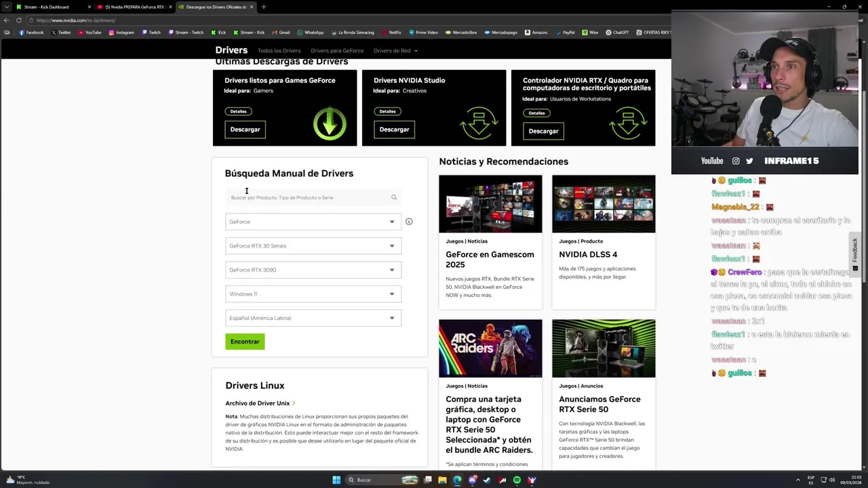Open the Facebook bookmark
Viewport: 868px width, 488px height.
click(31, 33)
